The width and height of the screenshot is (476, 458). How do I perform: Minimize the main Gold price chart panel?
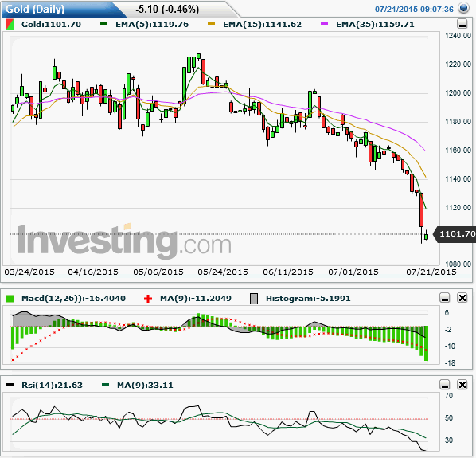coord(462,24)
